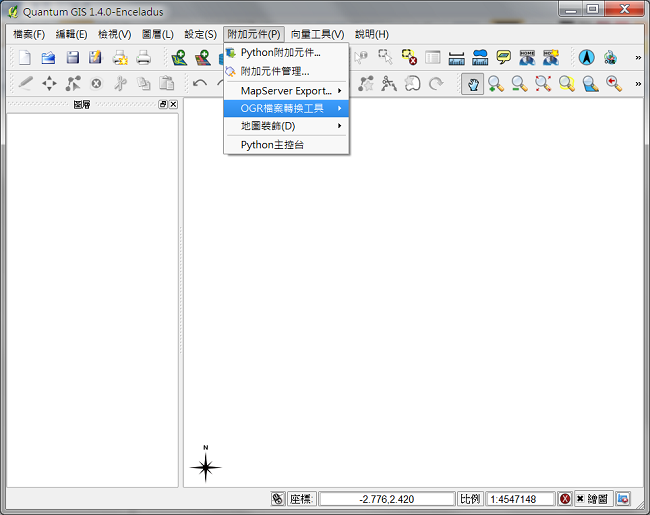Click the Redo curved arrow icon
This screenshot has height=515, width=650.
point(436,84)
